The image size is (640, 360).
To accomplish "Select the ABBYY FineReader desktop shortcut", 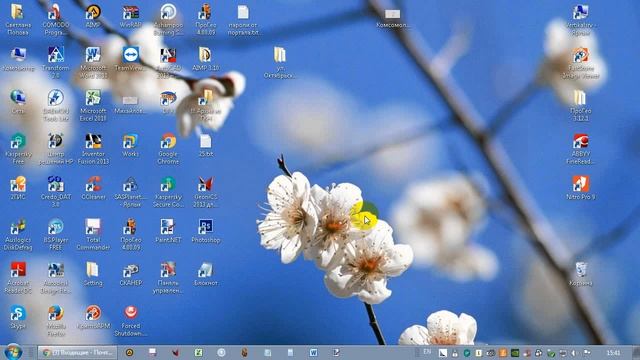I will coord(580,149).
